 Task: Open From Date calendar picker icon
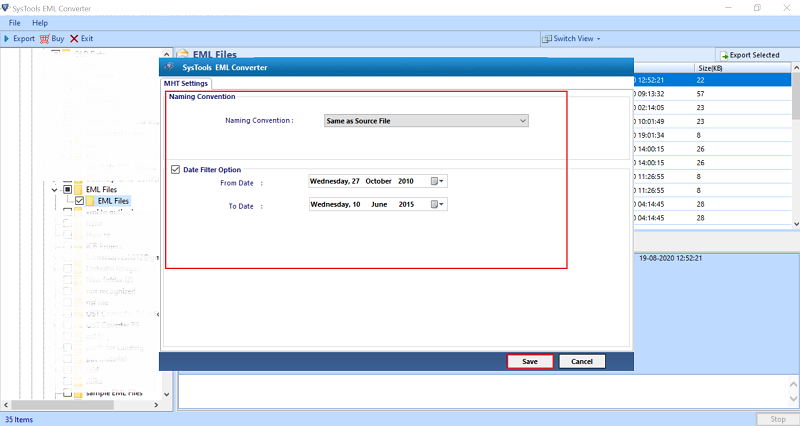(x=437, y=181)
